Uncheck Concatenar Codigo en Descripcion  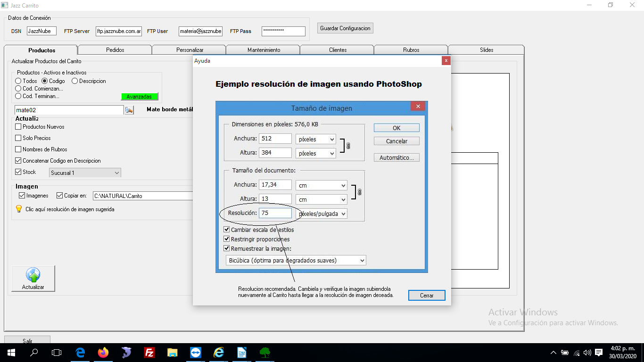pos(18,161)
